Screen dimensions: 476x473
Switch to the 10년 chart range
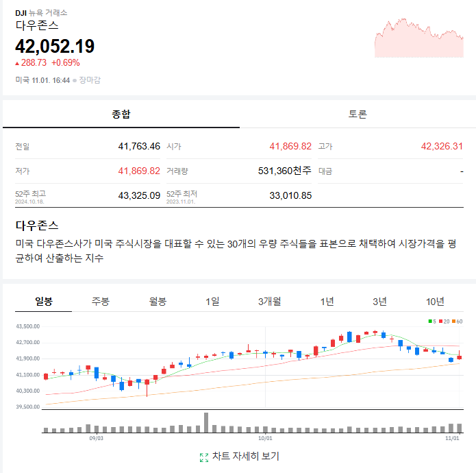(435, 302)
